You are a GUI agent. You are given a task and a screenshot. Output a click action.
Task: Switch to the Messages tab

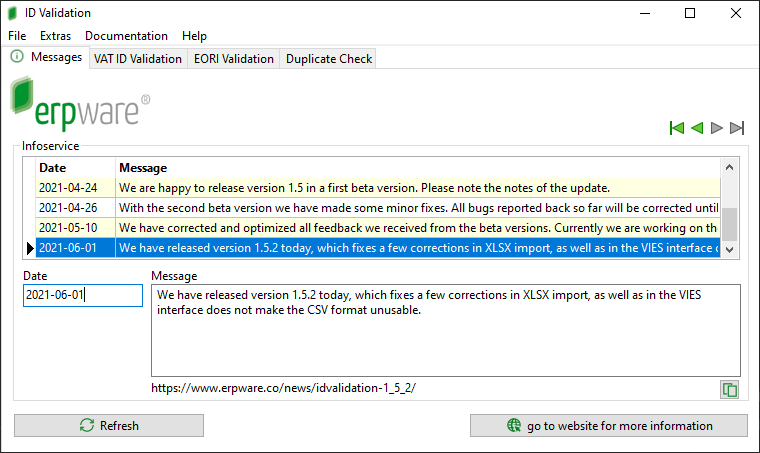click(46, 57)
